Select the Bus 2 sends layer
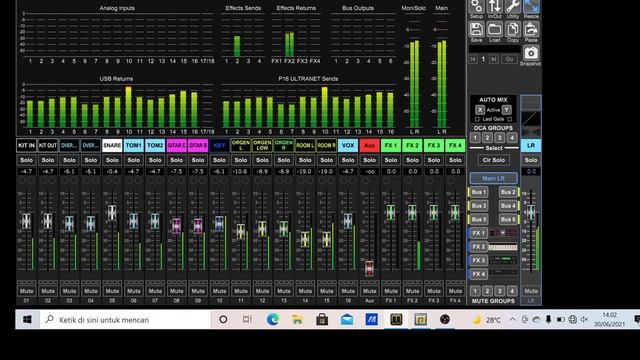 509,192
